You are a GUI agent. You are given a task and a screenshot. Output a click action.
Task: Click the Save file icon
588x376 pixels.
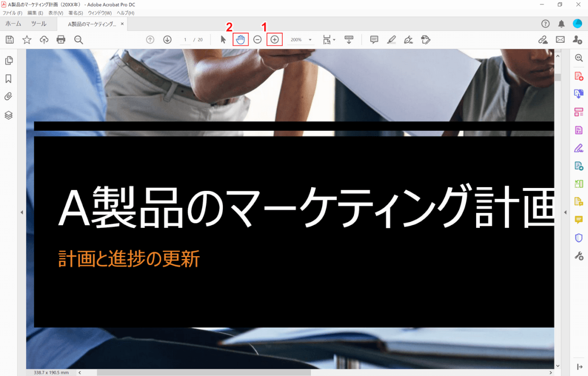tap(9, 40)
